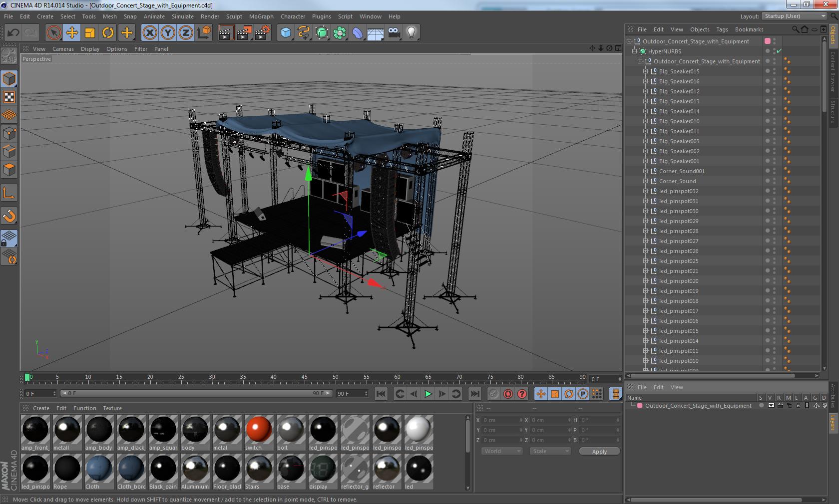The width and height of the screenshot is (839, 504).
Task: Open the Mesh menu
Action: point(110,16)
